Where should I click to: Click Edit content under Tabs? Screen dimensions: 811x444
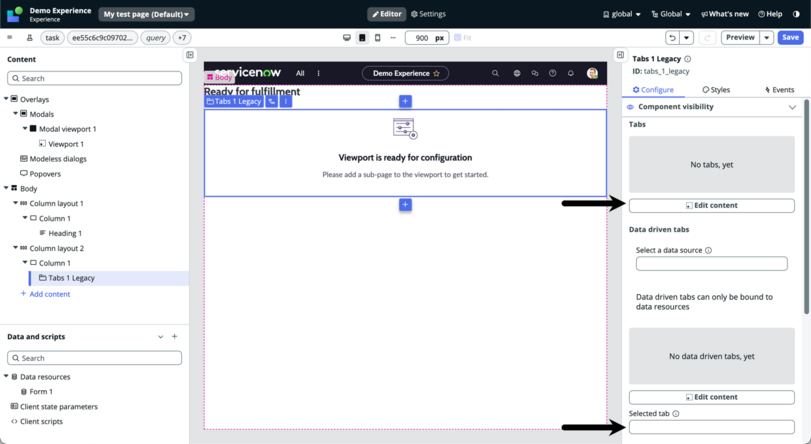coord(712,205)
